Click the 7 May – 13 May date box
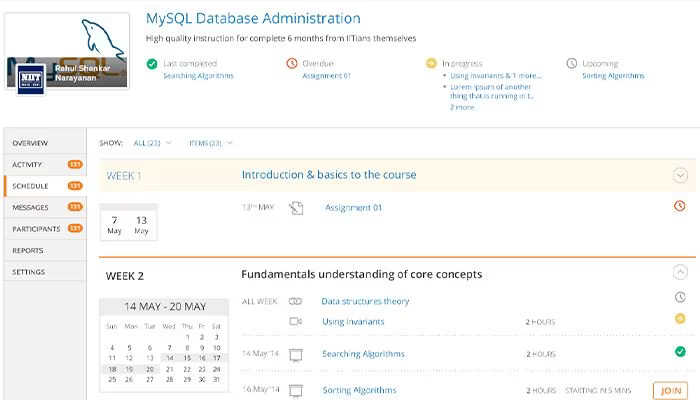Viewport: 700px width, 400px height. click(x=129, y=223)
